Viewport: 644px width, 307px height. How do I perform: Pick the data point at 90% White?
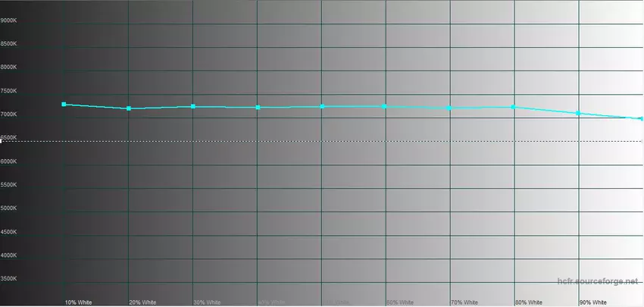[579, 114]
